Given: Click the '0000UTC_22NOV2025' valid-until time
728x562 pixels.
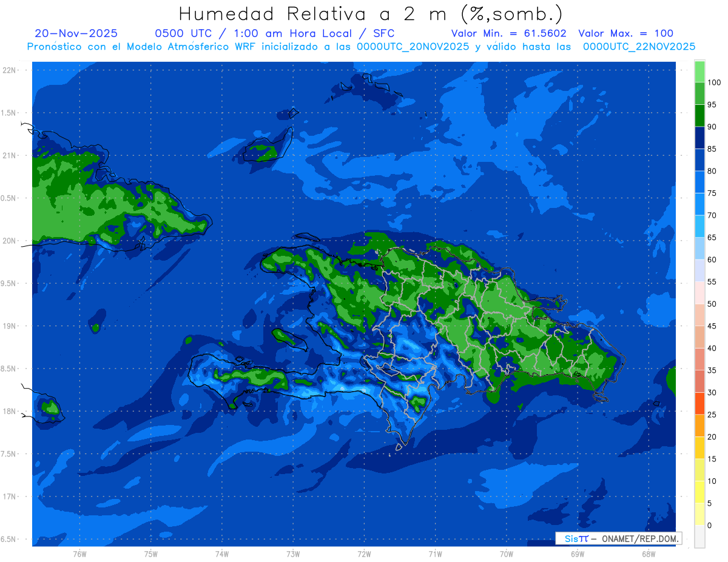Looking at the screenshot, I should click(639, 47).
